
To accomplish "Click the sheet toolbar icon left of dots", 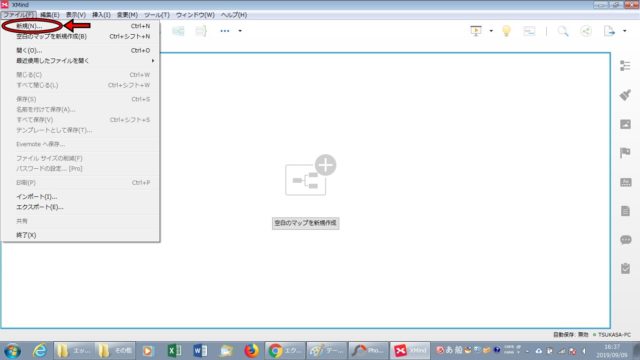I will pos(200,31).
